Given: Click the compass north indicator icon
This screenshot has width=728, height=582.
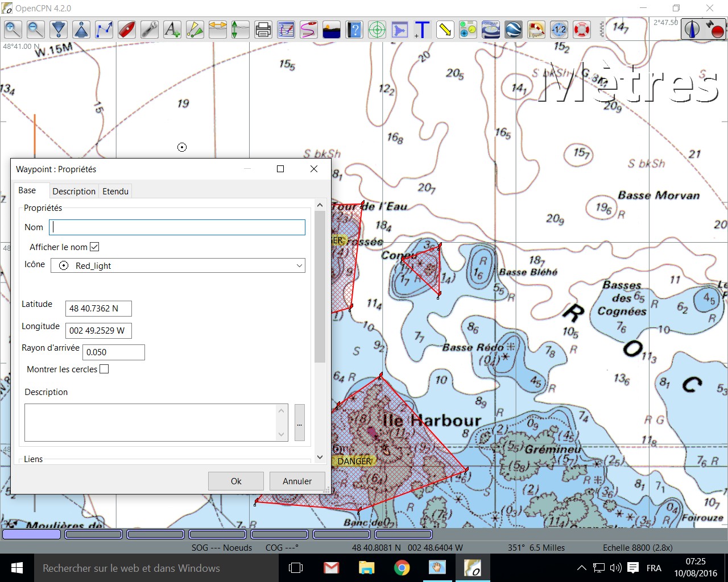Looking at the screenshot, I should pos(692,29).
